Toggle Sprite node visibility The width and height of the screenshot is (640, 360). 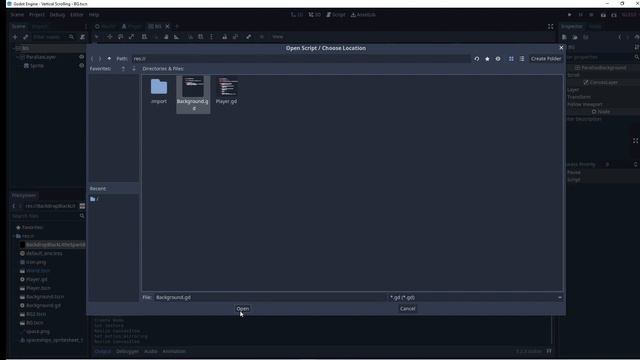[x=82, y=66]
